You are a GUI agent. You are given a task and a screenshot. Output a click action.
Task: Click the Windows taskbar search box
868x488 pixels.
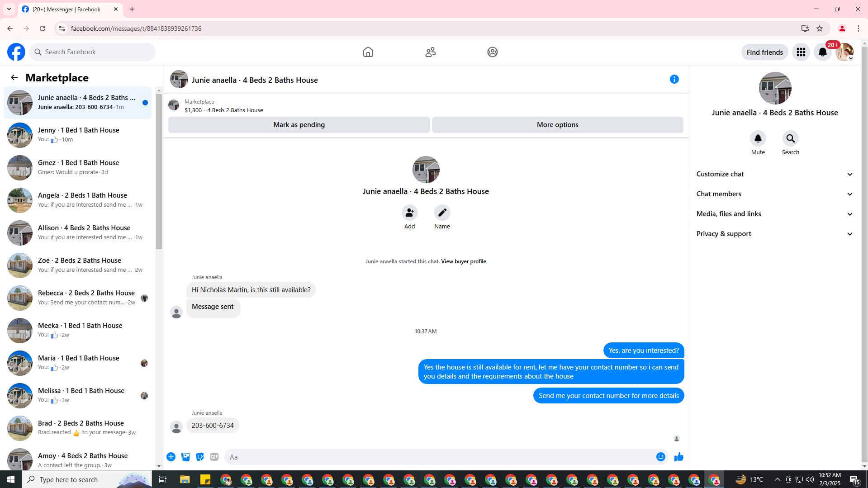[x=87, y=479]
